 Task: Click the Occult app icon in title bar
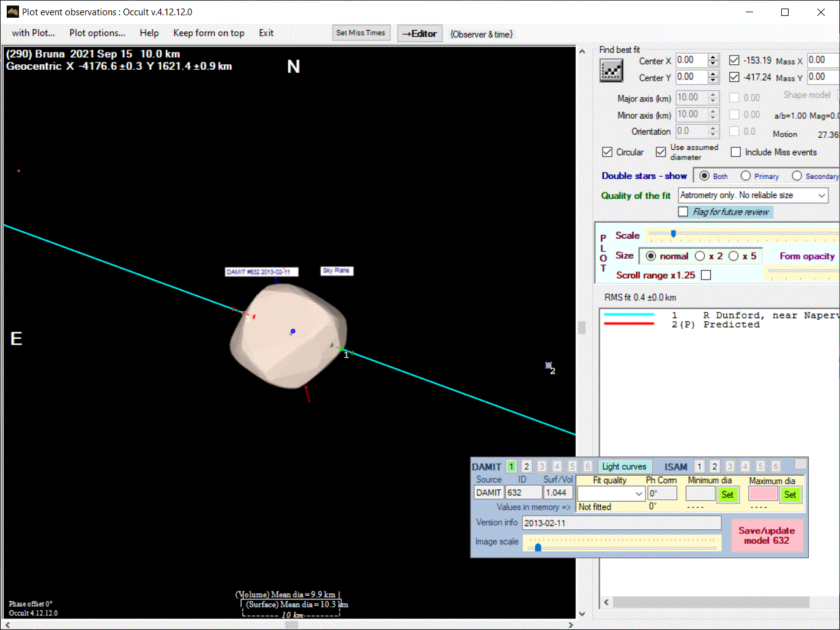point(12,12)
